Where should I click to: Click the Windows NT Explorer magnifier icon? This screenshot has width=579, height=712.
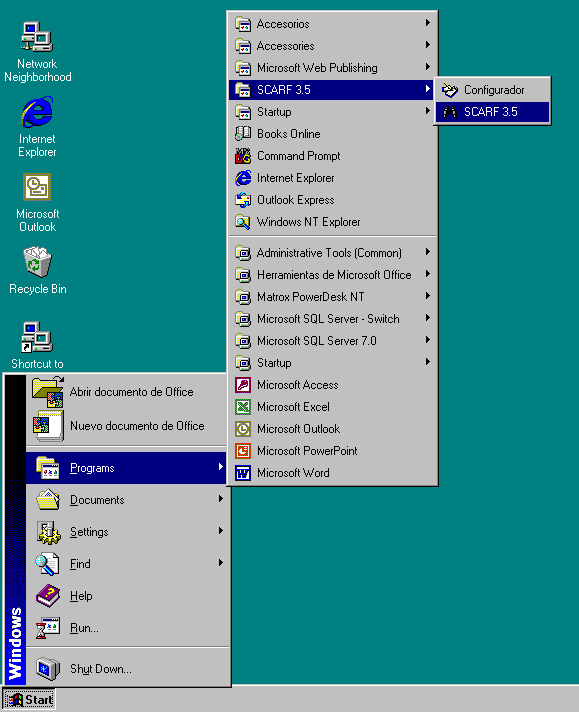click(x=243, y=222)
